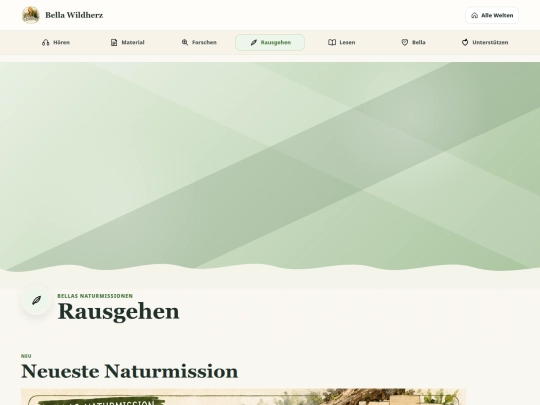540x405 pixels.
Task: Click the round leaf badge beside Rausgehen heading
Action: pyautogui.click(x=36, y=300)
